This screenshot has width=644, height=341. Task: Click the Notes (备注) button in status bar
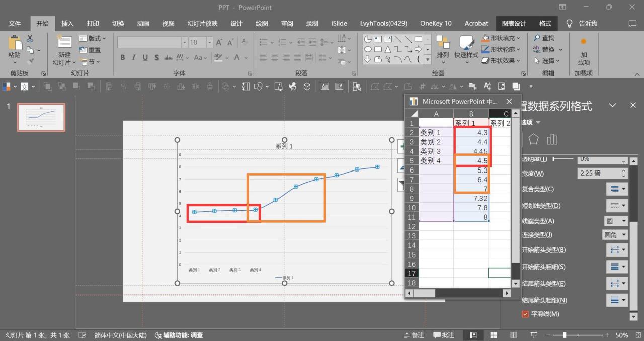[414, 335]
